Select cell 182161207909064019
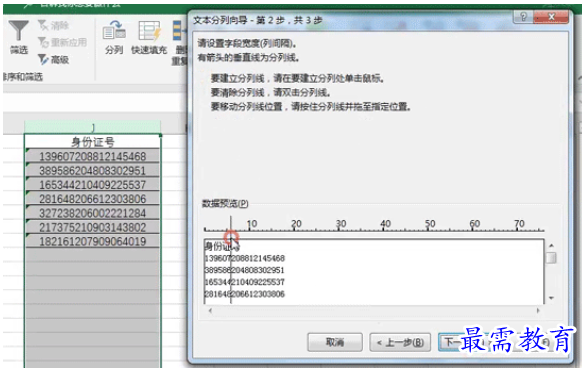 (93, 241)
